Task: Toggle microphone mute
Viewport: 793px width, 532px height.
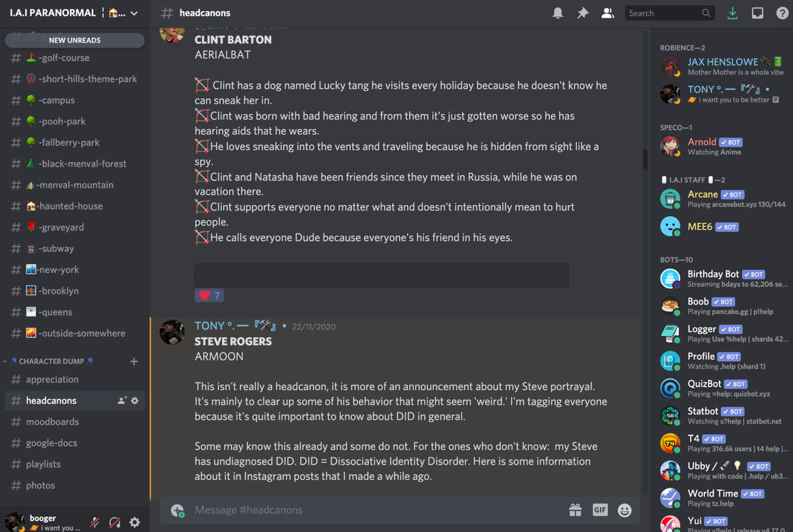Action: [95, 522]
